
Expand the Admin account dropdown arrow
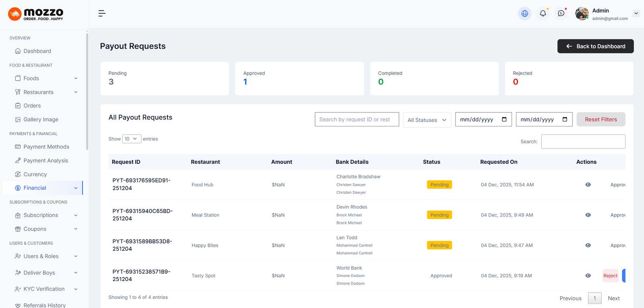click(636, 13)
